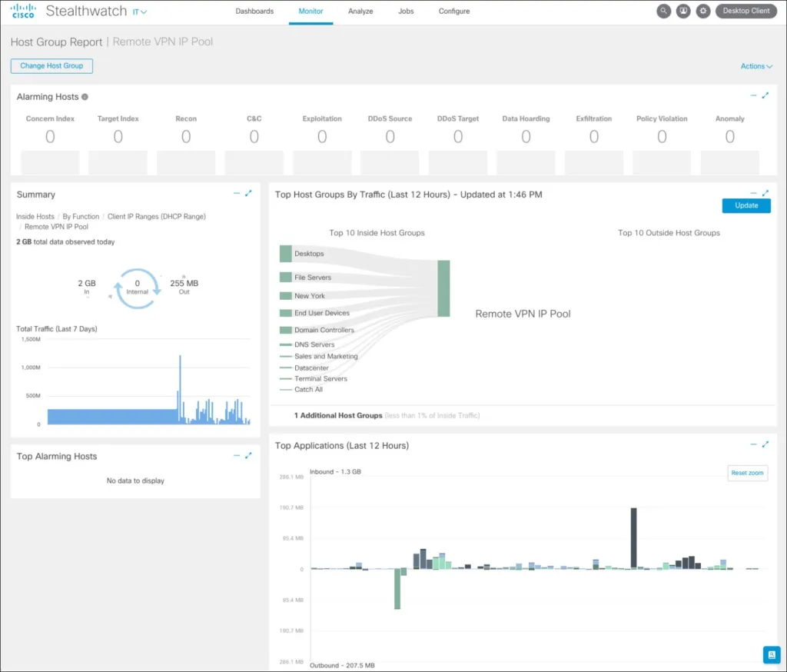Image resolution: width=787 pixels, height=672 pixels.
Task: Open the global search icon
Action: (x=663, y=11)
